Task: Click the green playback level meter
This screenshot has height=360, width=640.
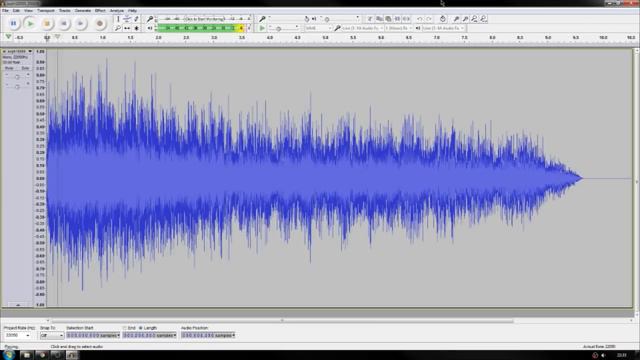Action: pyautogui.click(x=200, y=28)
